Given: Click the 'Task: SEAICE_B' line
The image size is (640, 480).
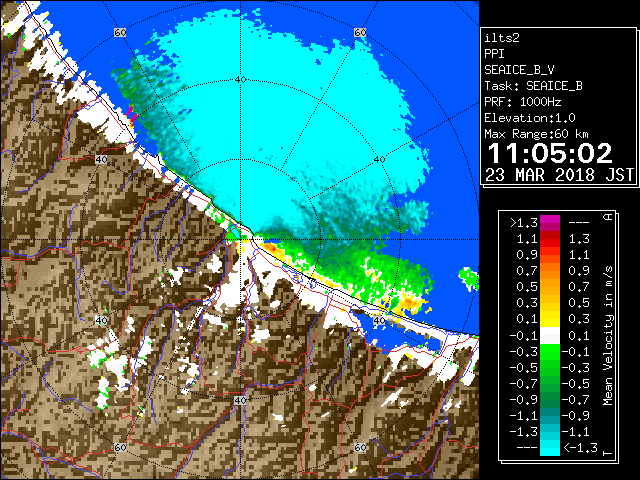Looking at the screenshot, I should tap(533, 86).
